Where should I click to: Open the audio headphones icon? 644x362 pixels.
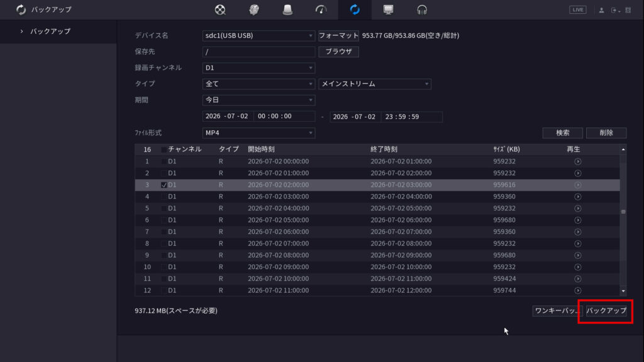[x=422, y=9]
